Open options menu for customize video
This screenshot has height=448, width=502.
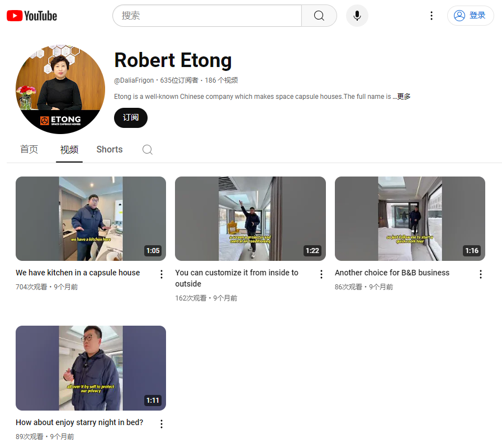pos(321,274)
